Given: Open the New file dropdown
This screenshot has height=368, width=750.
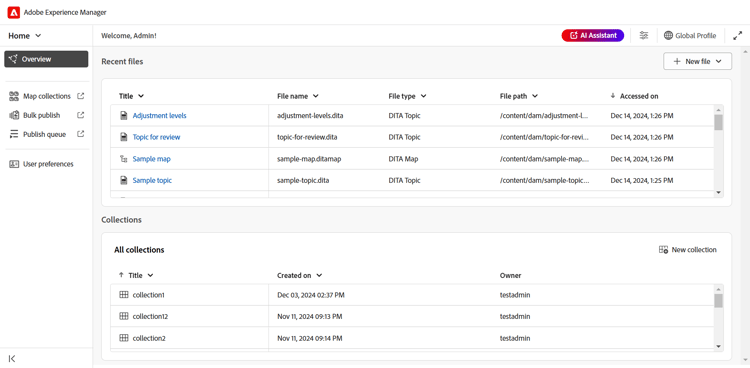Looking at the screenshot, I should click(697, 61).
